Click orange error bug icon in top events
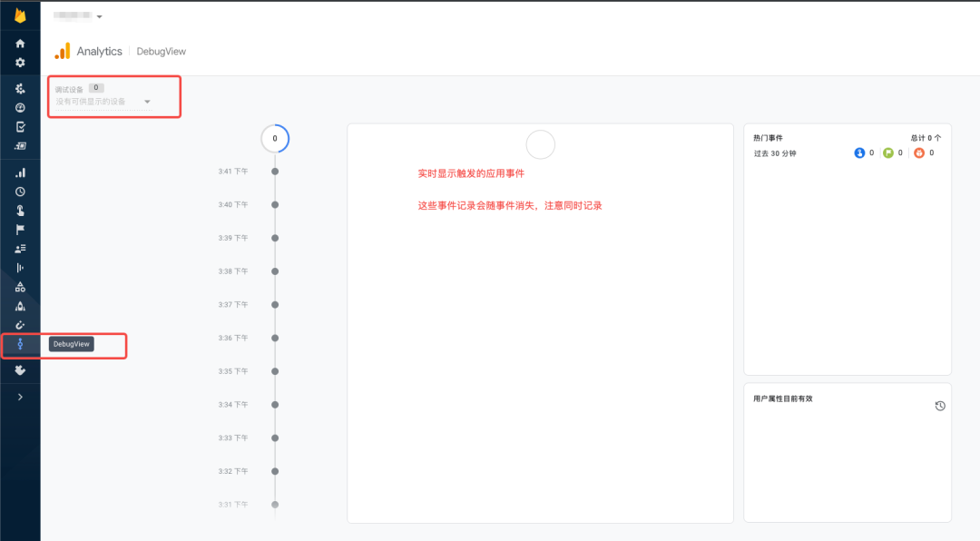Viewport: 980px width, 541px height. 918,152
